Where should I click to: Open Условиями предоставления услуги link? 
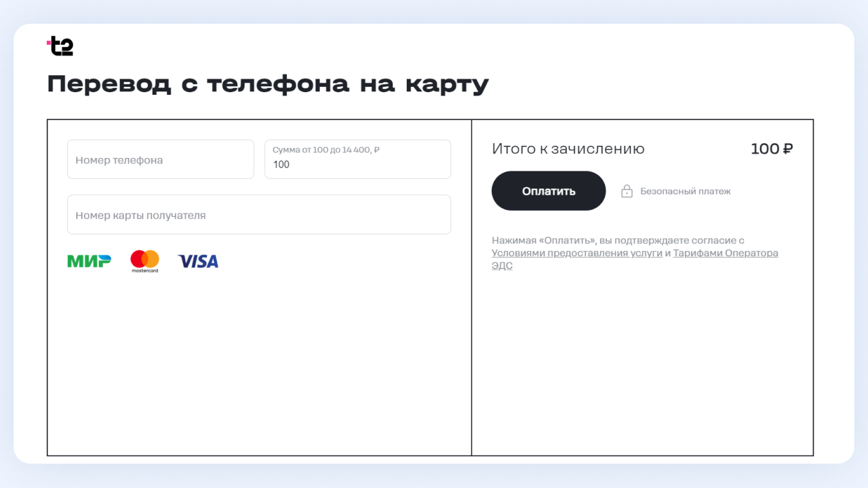[577, 253]
